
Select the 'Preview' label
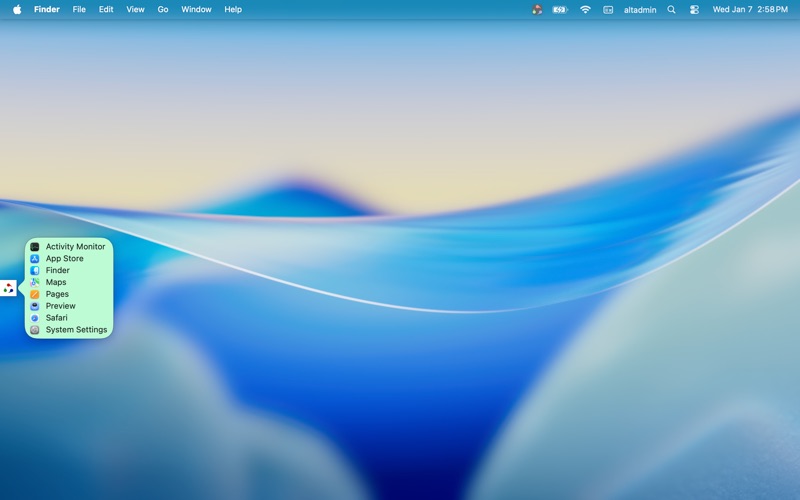point(61,306)
